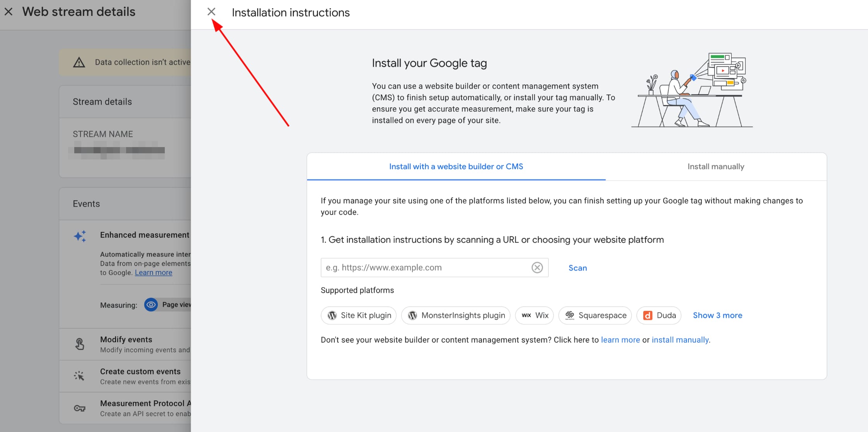The image size is (868, 432).
Task: Select the Wix platform chip
Action: 534,315
